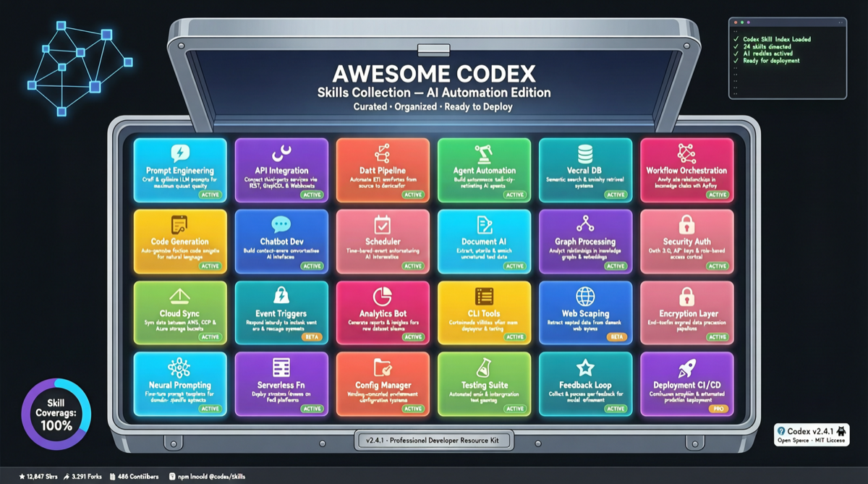Click the Security Auth padlock icon
The image size is (868, 484).
[x=687, y=224]
